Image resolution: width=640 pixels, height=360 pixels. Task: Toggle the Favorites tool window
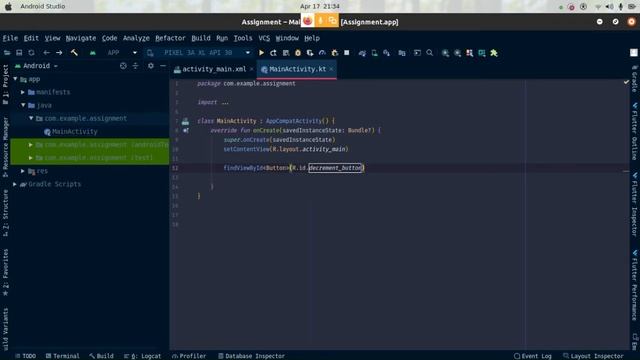tap(5, 272)
